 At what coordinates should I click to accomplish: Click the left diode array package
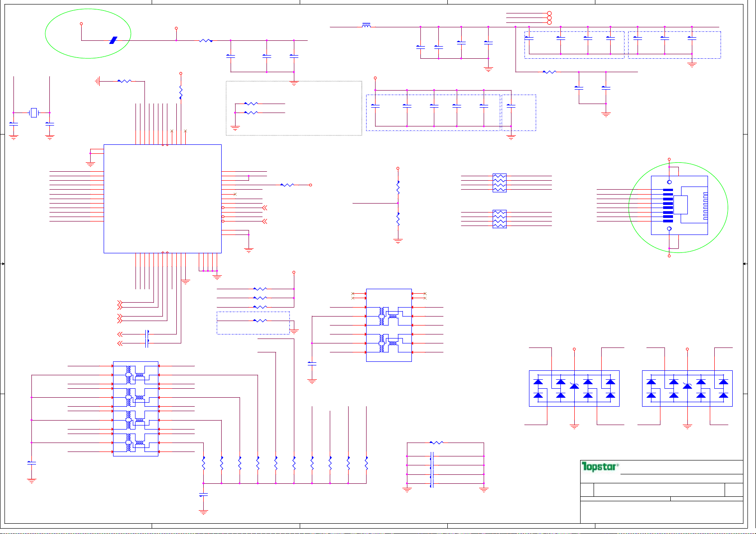tap(574, 388)
